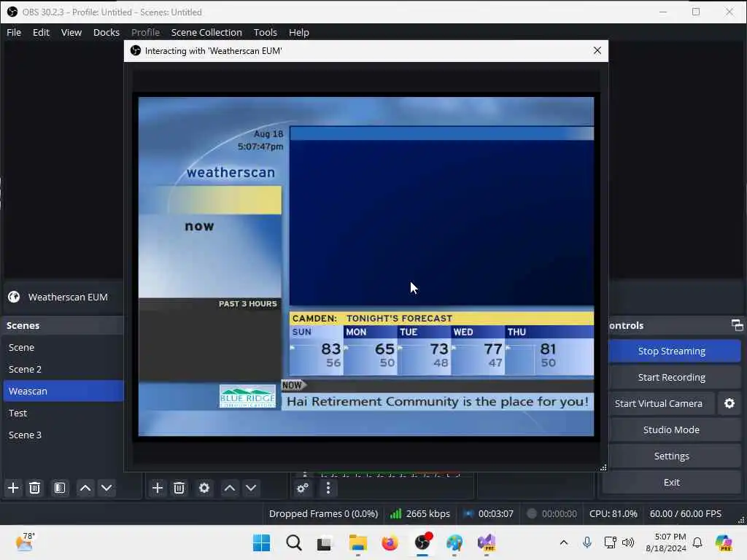This screenshot has width=747, height=560.
Task: Click the Scenes panel header
Action: pos(63,325)
